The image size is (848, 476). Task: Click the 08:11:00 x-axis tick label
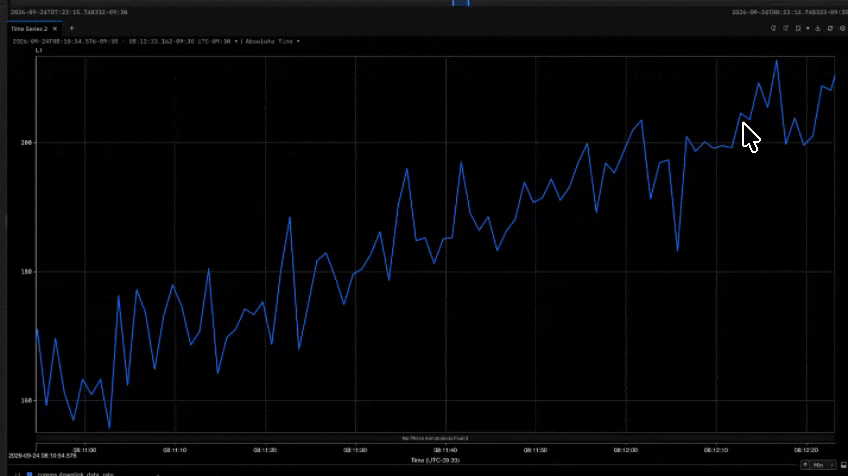(84, 450)
